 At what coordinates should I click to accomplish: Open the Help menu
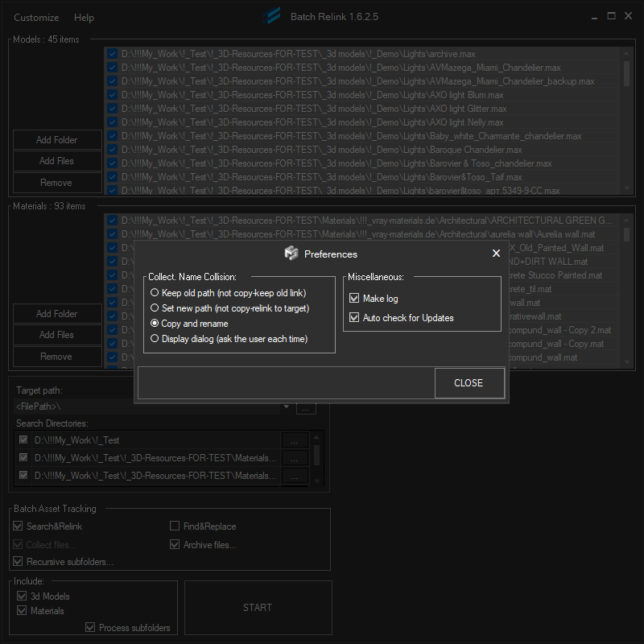84,17
